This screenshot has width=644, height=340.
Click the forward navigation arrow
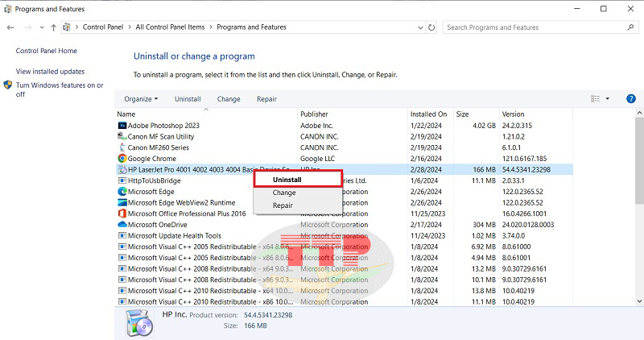pos(28,27)
